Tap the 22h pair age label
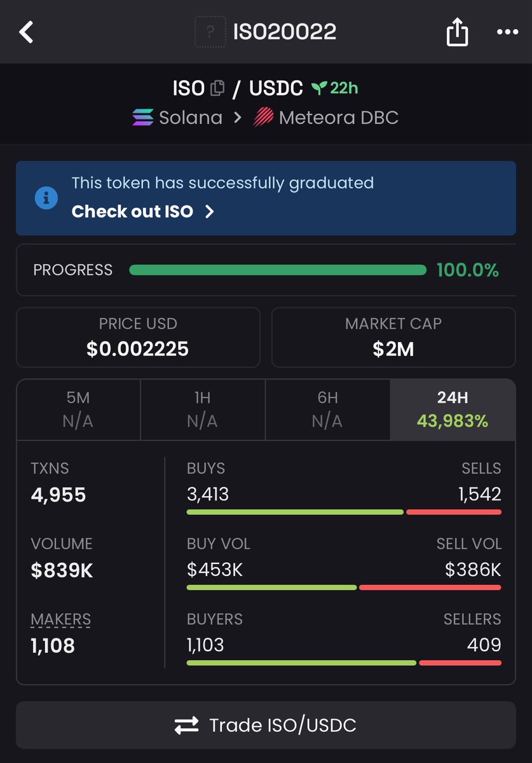 point(344,88)
